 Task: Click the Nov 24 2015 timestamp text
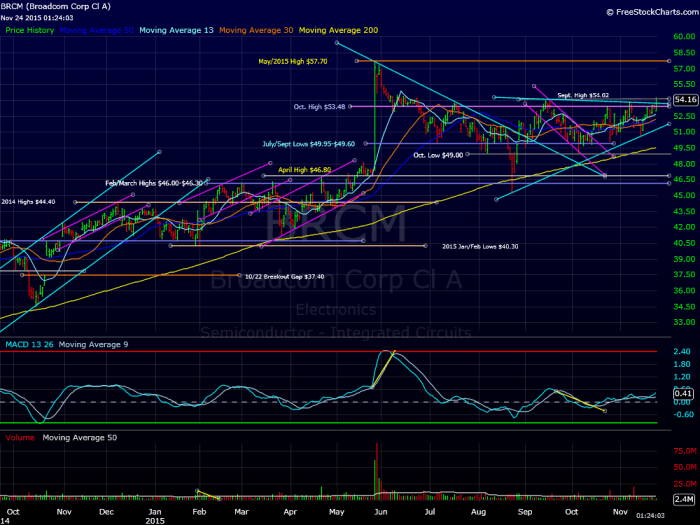coord(37,18)
